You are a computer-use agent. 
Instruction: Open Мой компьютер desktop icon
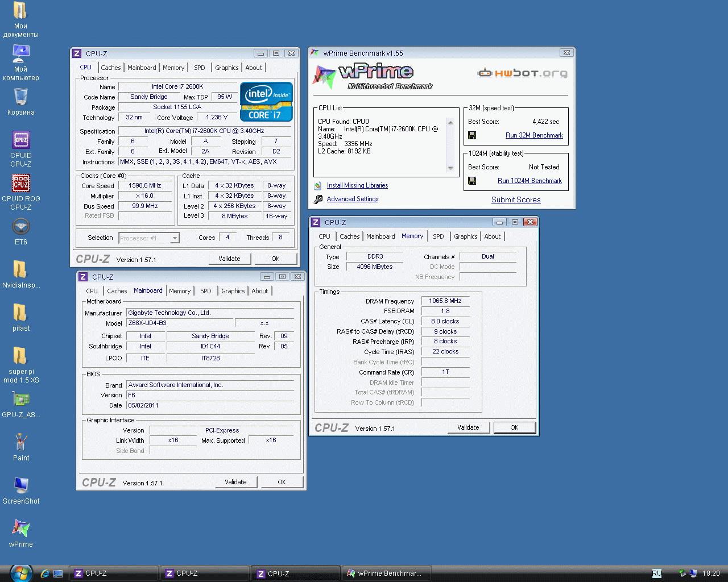pos(20,63)
